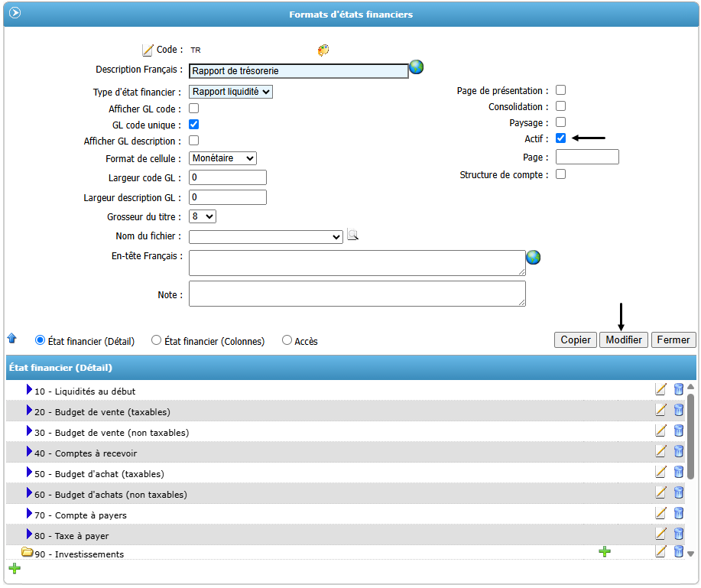Delete row 40 - Comptes à recevoir
This screenshot has height=588, width=701.
(679, 451)
